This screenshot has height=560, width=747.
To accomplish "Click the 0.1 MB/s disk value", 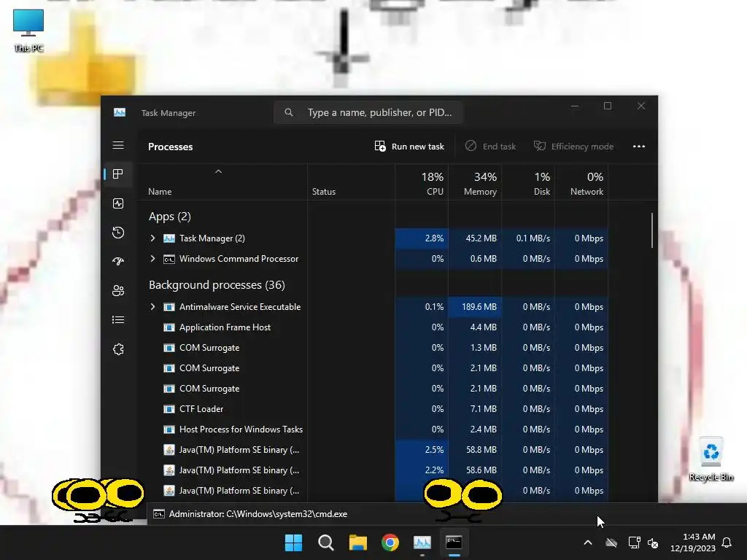I will click(x=533, y=238).
